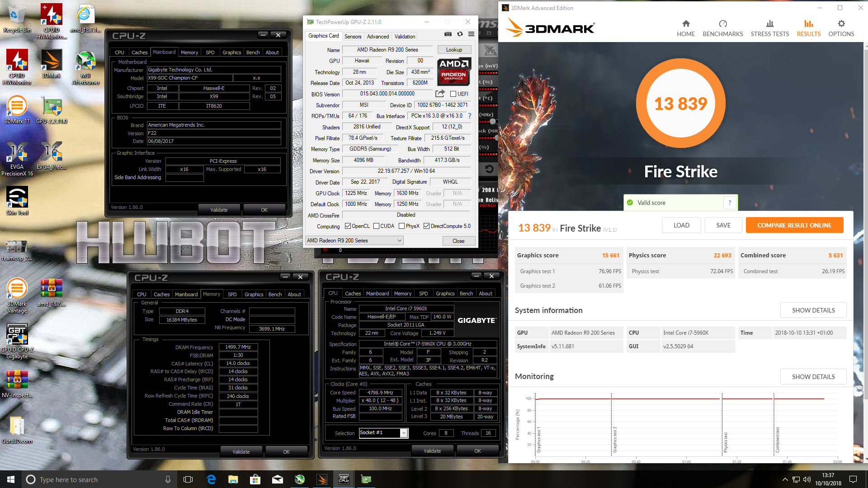
Task: Open the 3DMark Results section
Action: pyautogui.click(x=809, y=28)
